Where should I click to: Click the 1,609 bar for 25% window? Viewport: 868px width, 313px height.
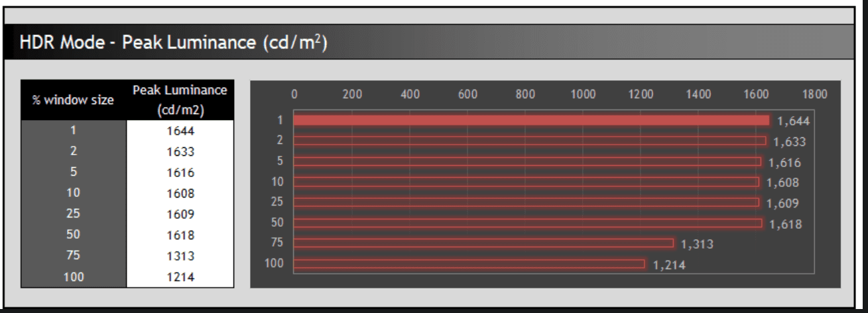(527, 202)
